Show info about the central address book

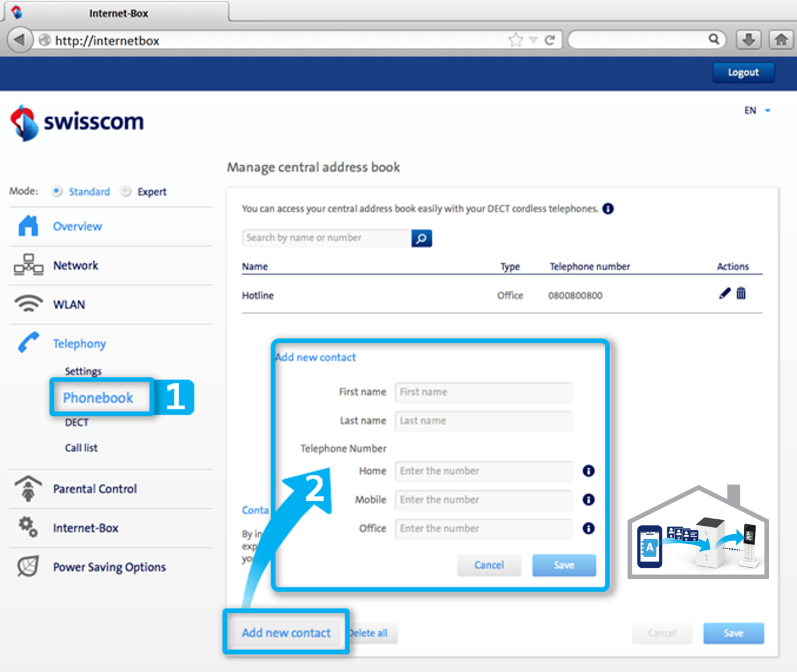point(608,208)
